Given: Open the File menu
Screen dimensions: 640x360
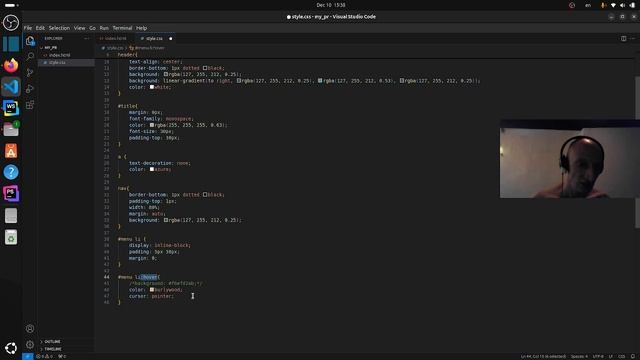Looking at the screenshot, I should [x=28, y=28].
